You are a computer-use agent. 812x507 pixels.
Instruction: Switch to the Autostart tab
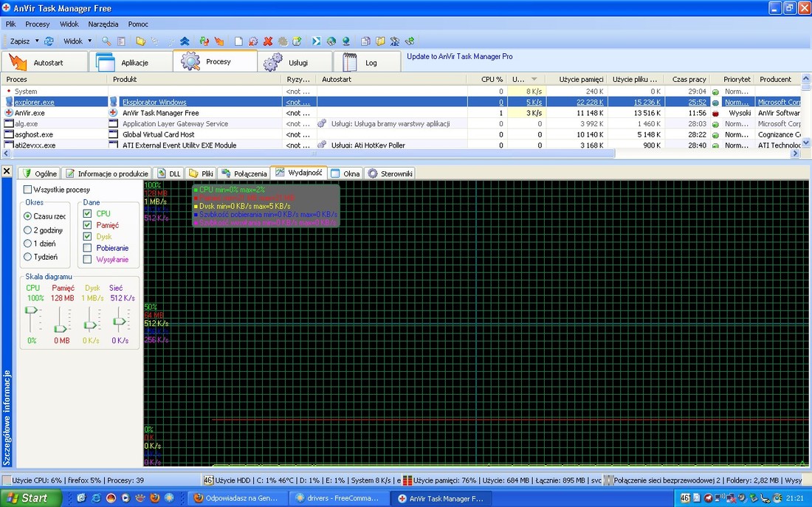pyautogui.click(x=45, y=62)
